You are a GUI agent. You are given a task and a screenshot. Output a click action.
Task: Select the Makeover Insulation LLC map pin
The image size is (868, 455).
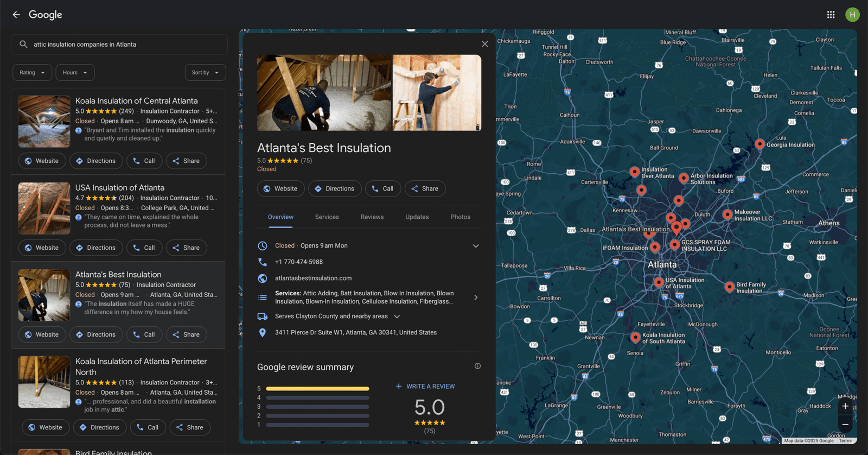click(727, 214)
